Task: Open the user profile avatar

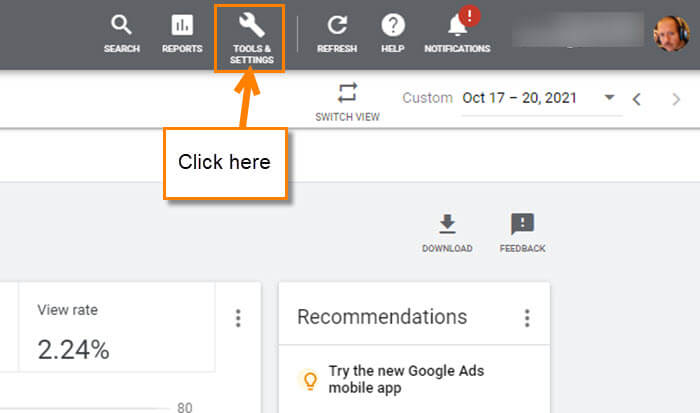Action: tap(671, 33)
